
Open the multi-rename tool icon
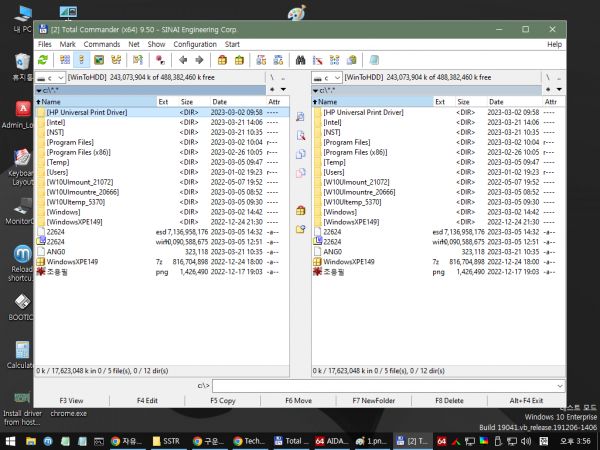click(x=318, y=60)
